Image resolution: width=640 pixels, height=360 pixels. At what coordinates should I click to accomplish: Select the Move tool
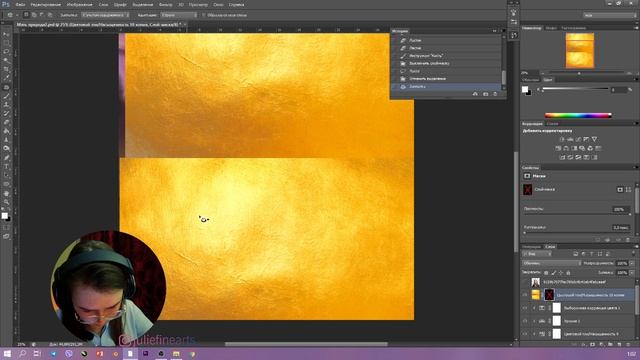pos(6,34)
